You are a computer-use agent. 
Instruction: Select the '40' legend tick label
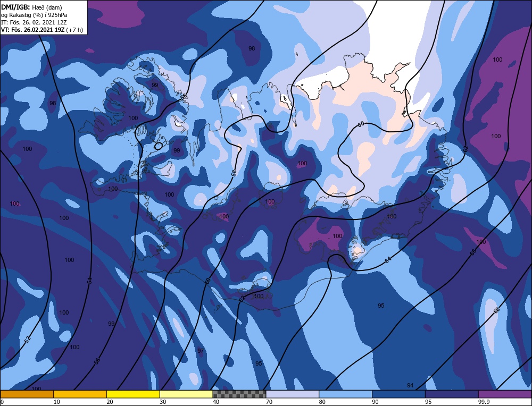coord(216,402)
